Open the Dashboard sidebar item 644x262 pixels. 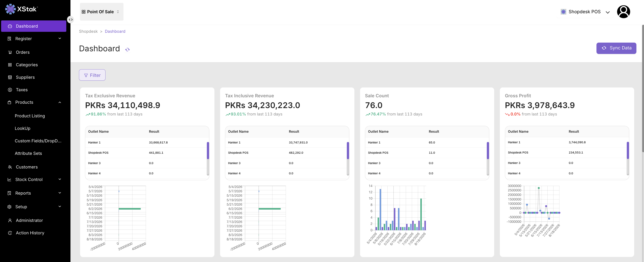pos(34,26)
